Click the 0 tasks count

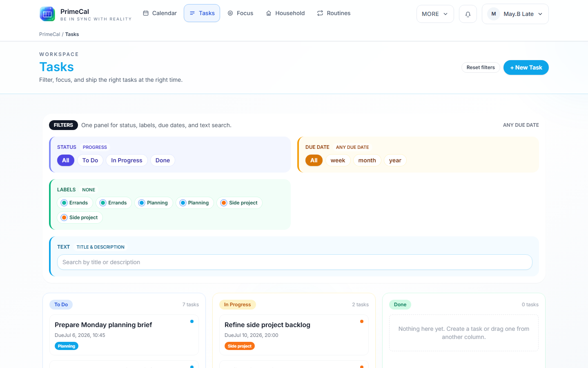[530, 305]
